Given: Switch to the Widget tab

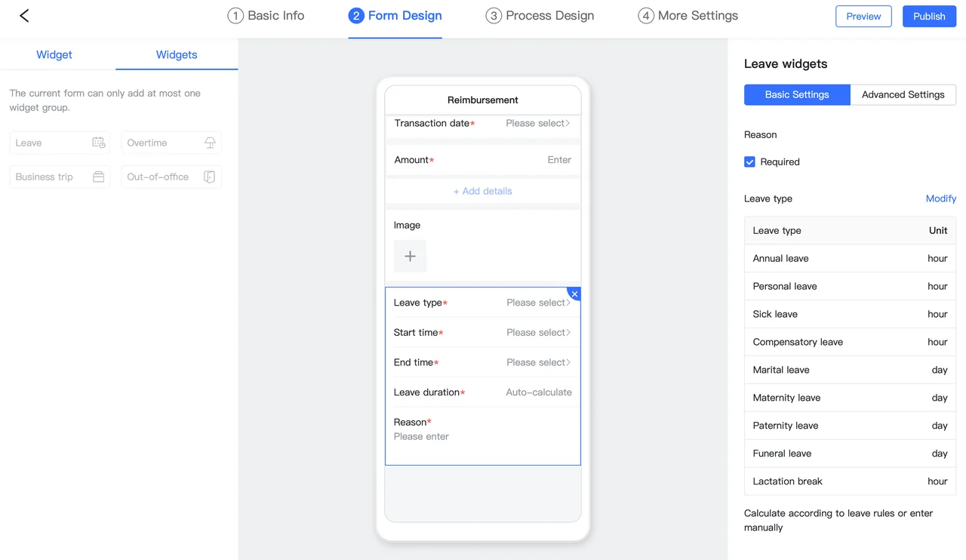Looking at the screenshot, I should 54,54.
